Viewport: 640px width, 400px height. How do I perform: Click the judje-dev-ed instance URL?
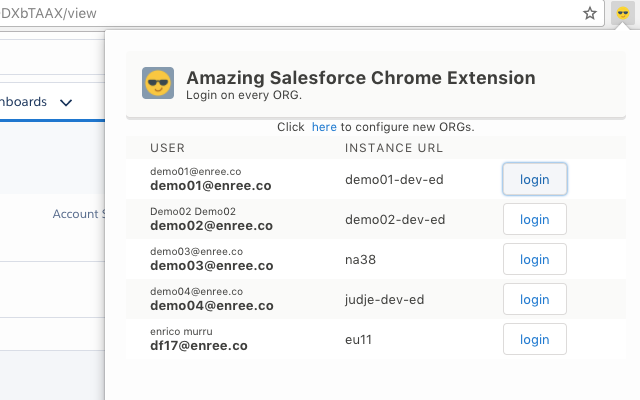coord(384,300)
